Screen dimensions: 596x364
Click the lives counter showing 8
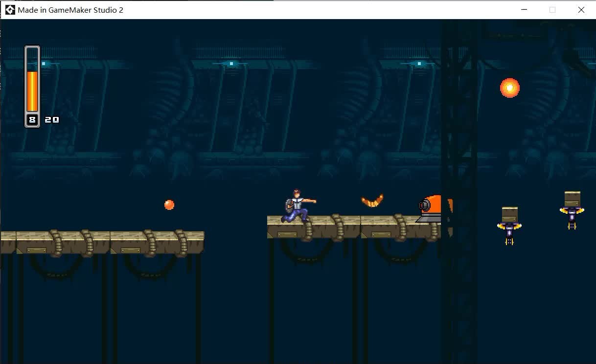tap(32, 120)
